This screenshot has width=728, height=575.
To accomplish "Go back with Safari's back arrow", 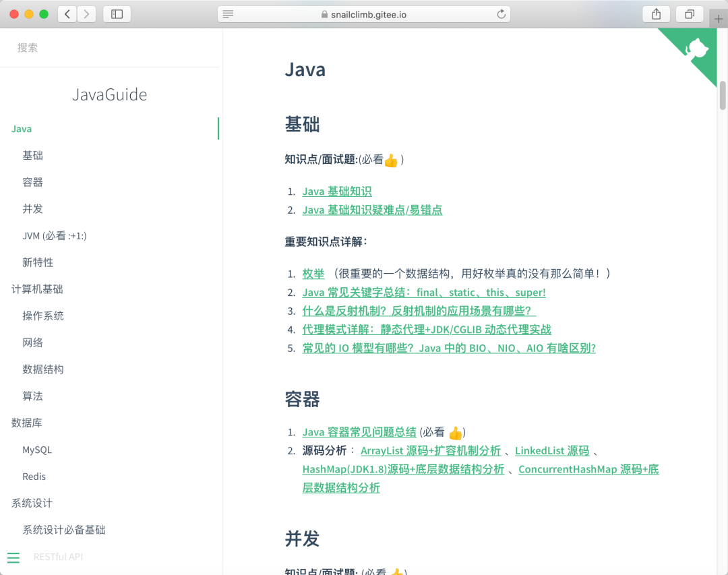I will 67,14.
